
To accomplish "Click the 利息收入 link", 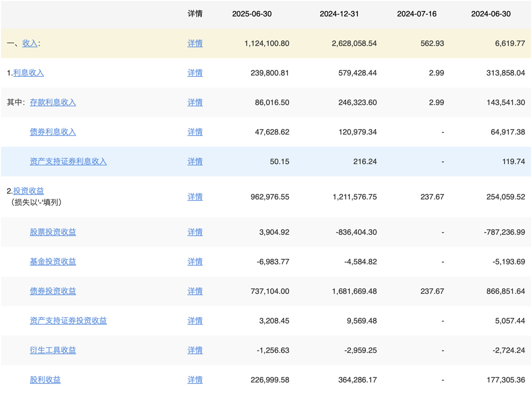I will point(28,73).
